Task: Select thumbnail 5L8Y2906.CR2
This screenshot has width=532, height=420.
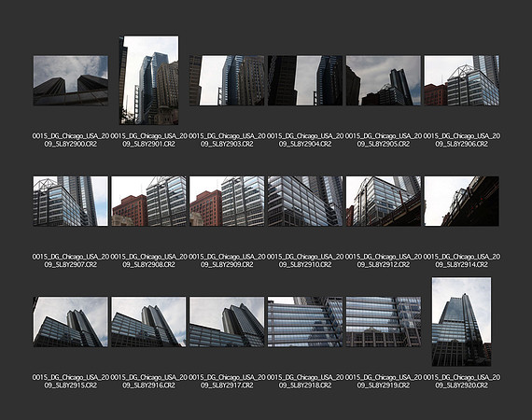Action: pos(462,80)
